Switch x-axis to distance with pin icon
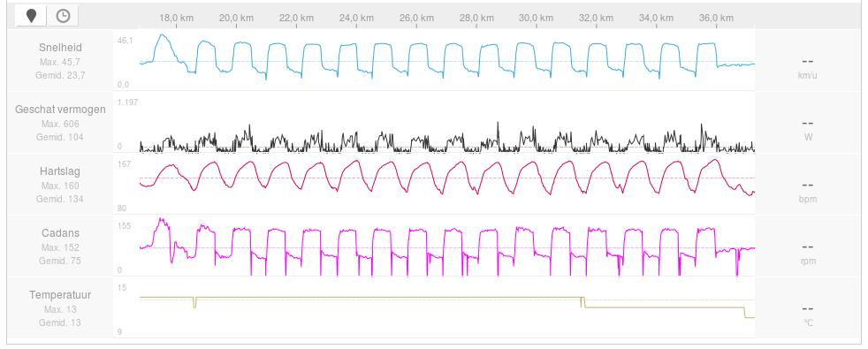This screenshot has height=349, width=868. 31,16
